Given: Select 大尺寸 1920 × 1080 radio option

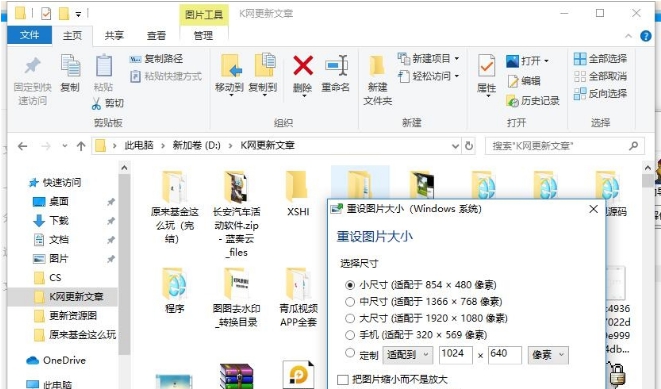Looking at the screenshot, I should [350, 318].
